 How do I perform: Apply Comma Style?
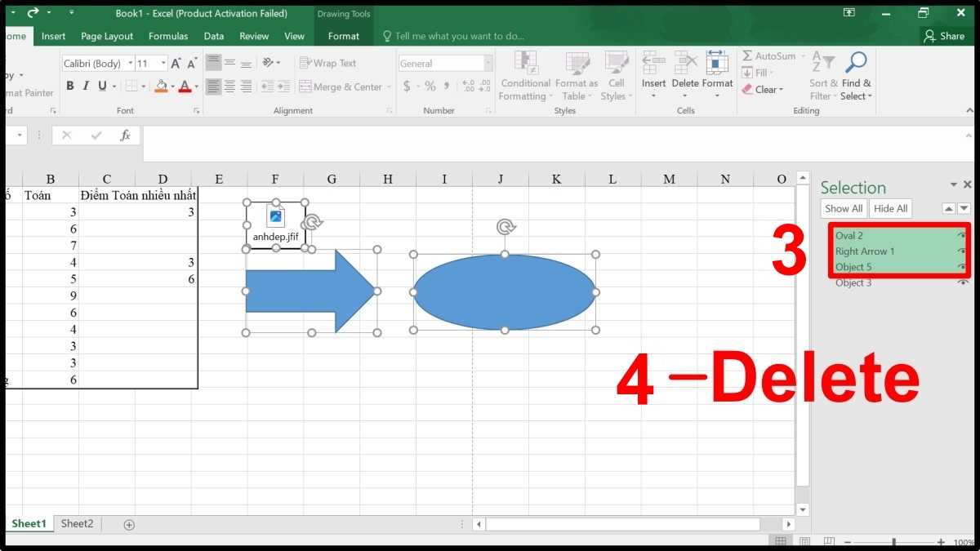447,87
